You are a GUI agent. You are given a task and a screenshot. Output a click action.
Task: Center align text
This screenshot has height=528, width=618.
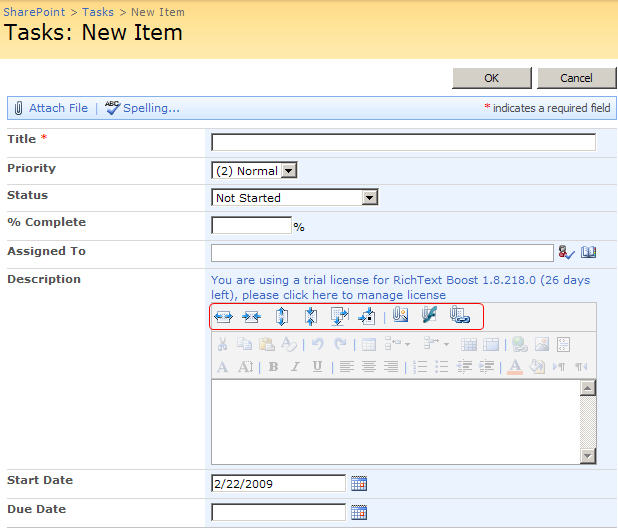coord(369,367)
